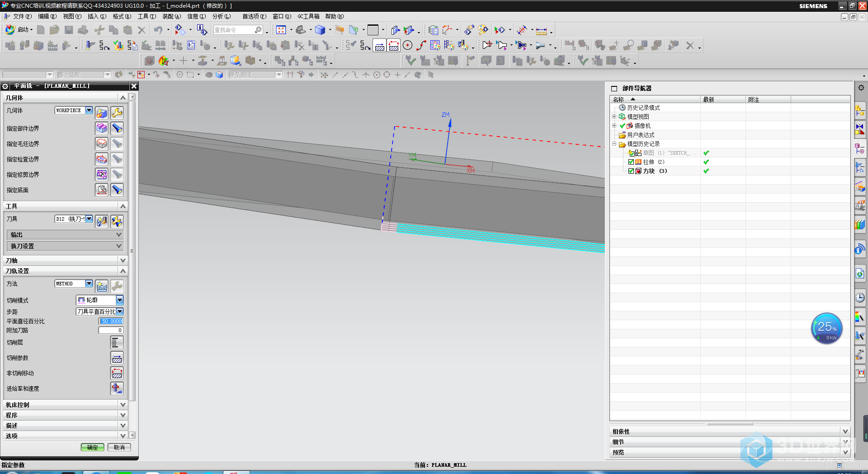Open Cut Levels (切削层) icon

coord(117,342)
